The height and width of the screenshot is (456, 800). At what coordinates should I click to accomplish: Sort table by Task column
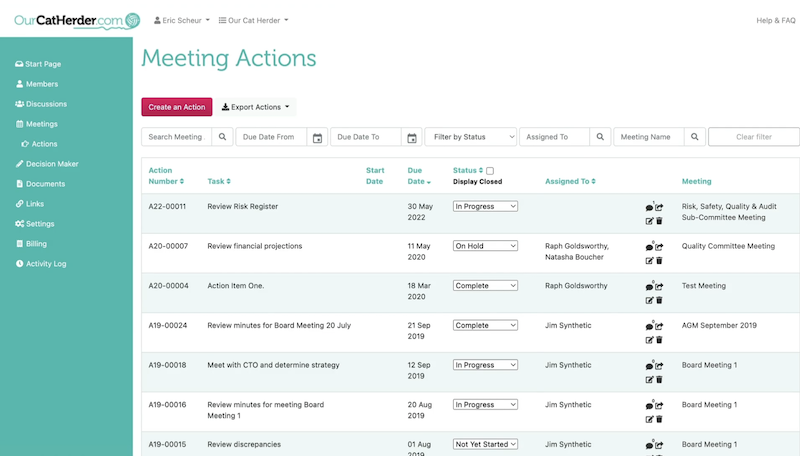coord(219,181)
